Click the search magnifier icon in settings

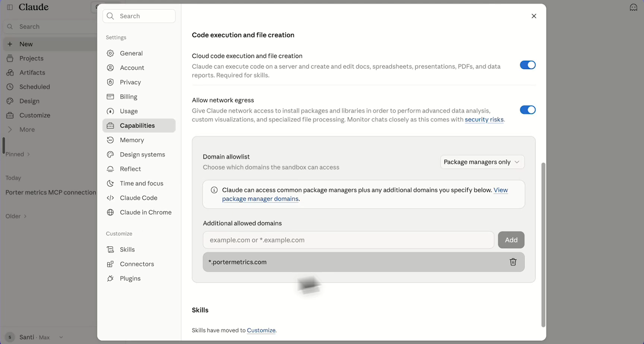coord(110,16)
